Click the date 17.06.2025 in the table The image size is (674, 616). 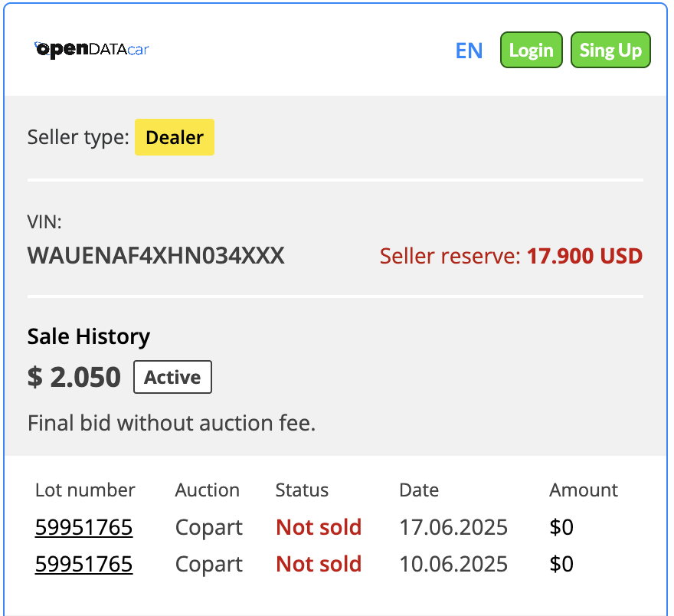pyautogui.click(x=453, y=527)
